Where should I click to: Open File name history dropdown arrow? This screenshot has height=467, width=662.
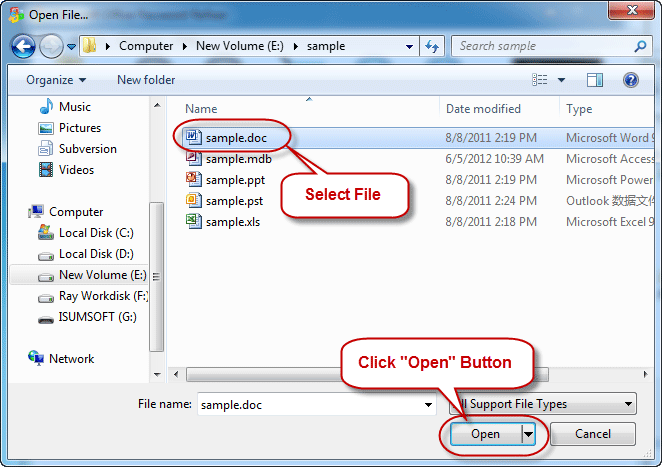click(429, 405)
